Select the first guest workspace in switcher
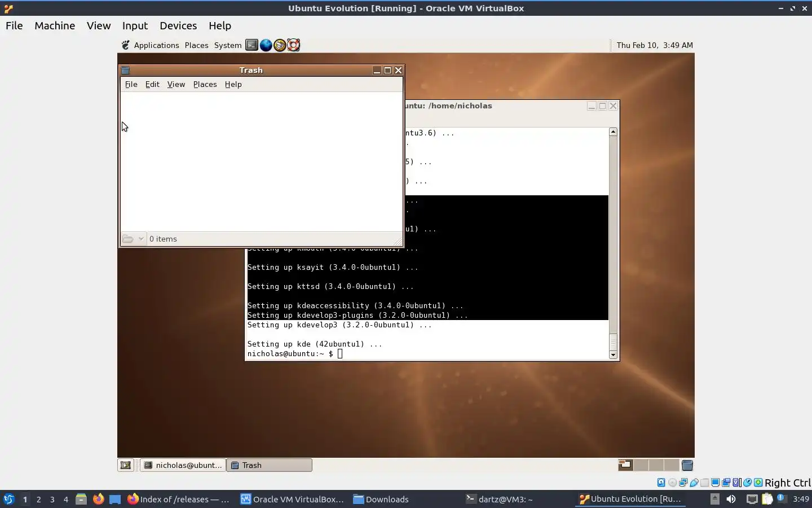Image resolution: width=812 pixels, height=508 pixels. [625, 465]
